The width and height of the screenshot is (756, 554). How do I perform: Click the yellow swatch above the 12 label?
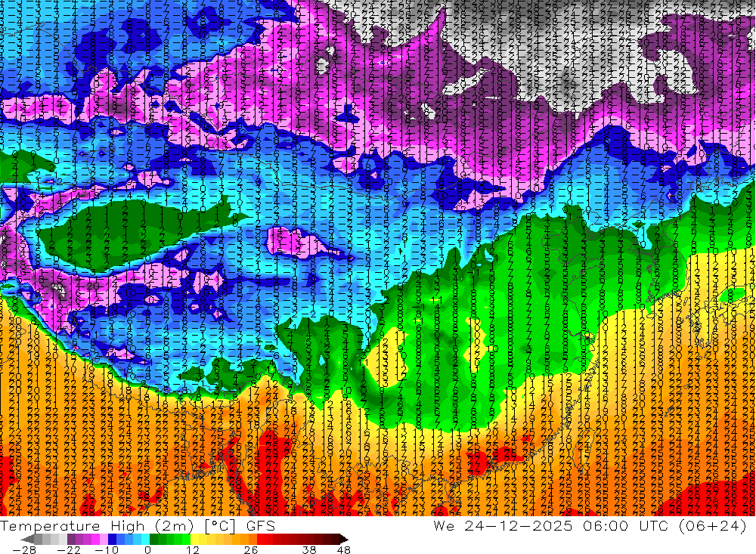click(195, 540)
